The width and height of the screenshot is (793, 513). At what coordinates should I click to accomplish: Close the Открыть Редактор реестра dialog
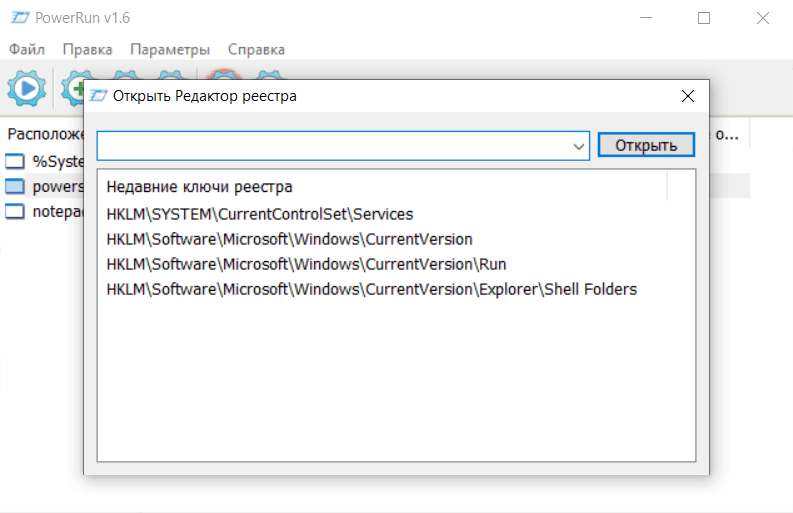(687, 96)
